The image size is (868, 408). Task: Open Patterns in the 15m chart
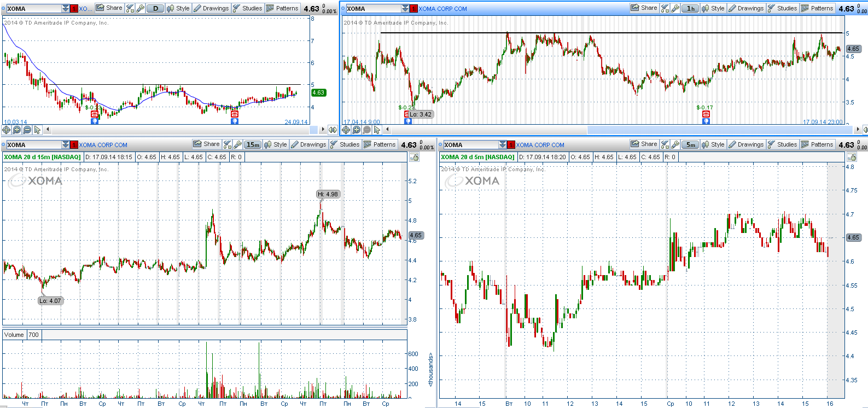pyautogui.click(x=380, y=144)
